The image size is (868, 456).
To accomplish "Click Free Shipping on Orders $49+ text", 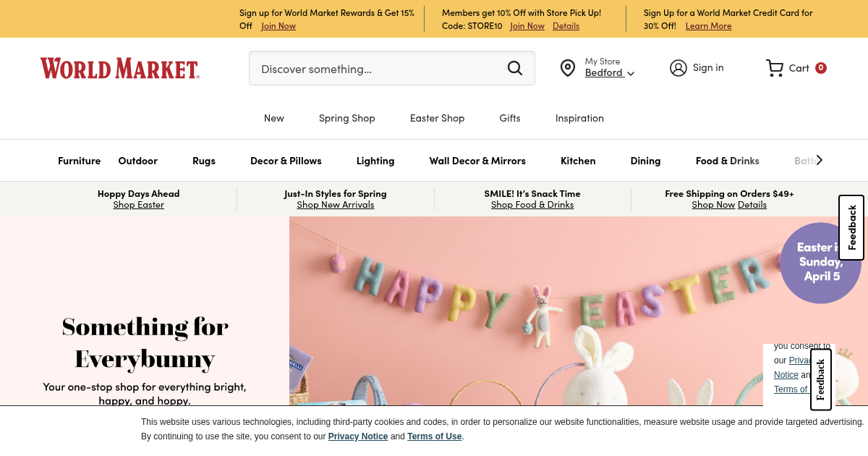I will [x=729, y=193].
